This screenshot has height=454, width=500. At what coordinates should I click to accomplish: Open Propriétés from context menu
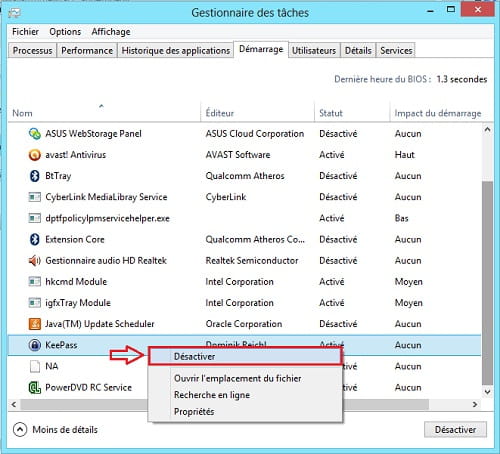click(x=194, y=412)
